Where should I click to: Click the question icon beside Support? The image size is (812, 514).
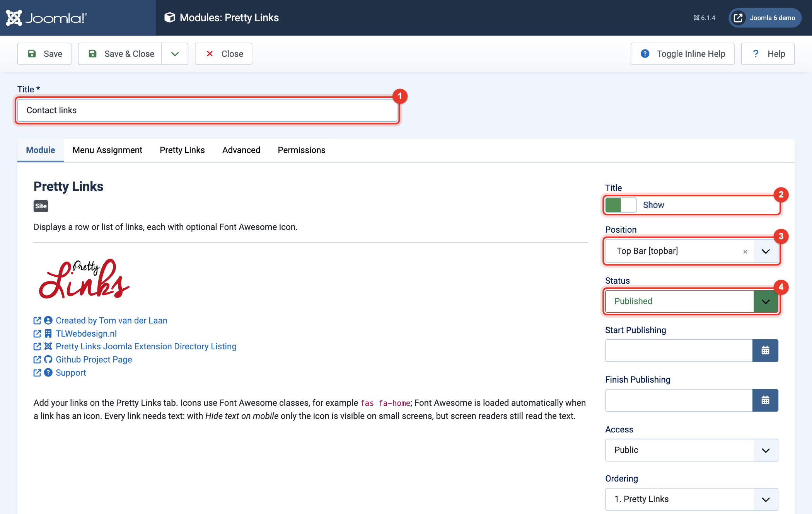[x=48, y=373]
